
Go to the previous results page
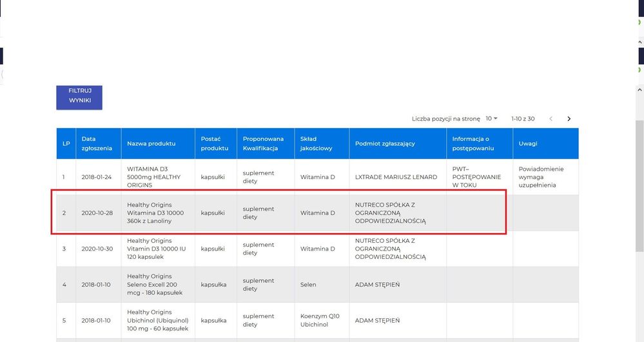point(551,119)
